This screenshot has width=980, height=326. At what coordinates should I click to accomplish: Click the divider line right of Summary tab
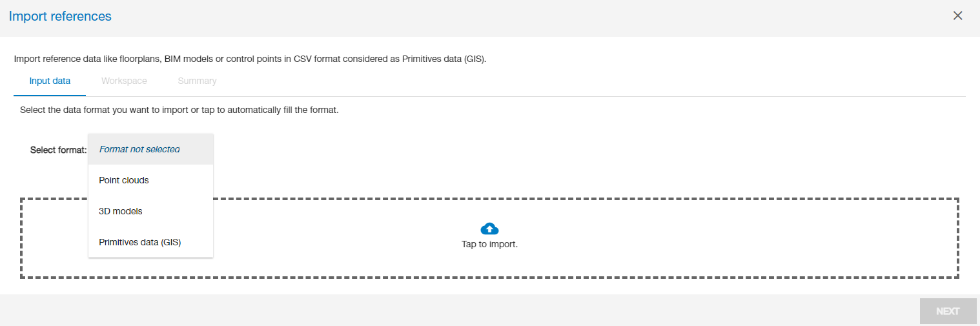(x=581, y=96)
